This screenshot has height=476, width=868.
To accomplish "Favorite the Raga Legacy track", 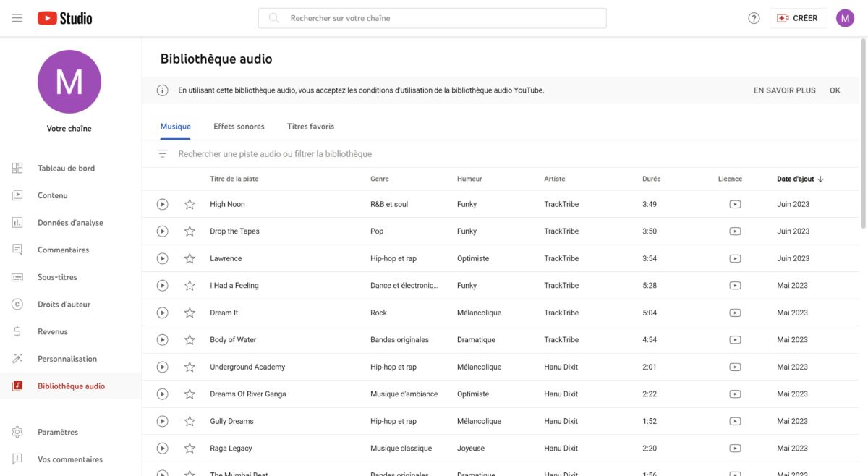I will pos(190,449).
